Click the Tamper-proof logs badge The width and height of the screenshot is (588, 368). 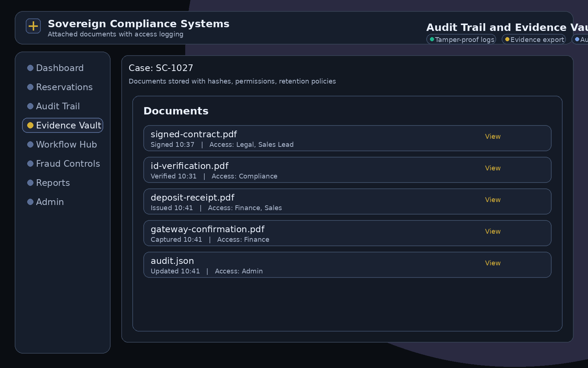pyautogui.click(x=461, y=39)
